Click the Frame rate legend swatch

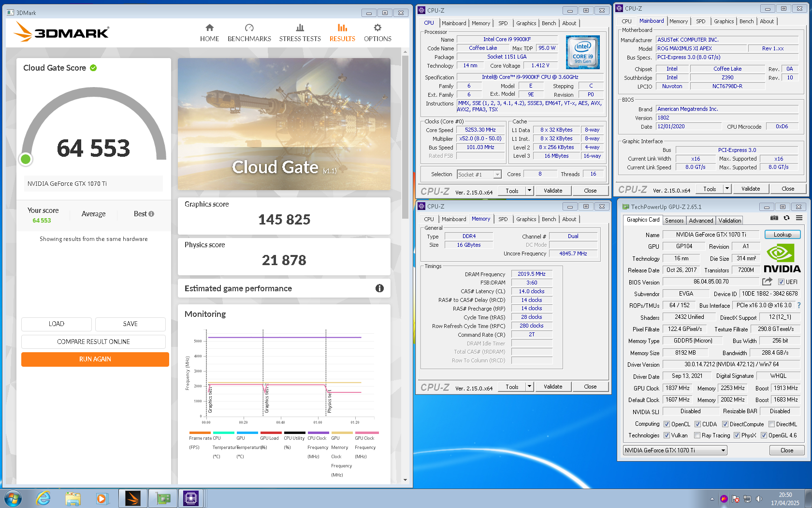point(200,433)
